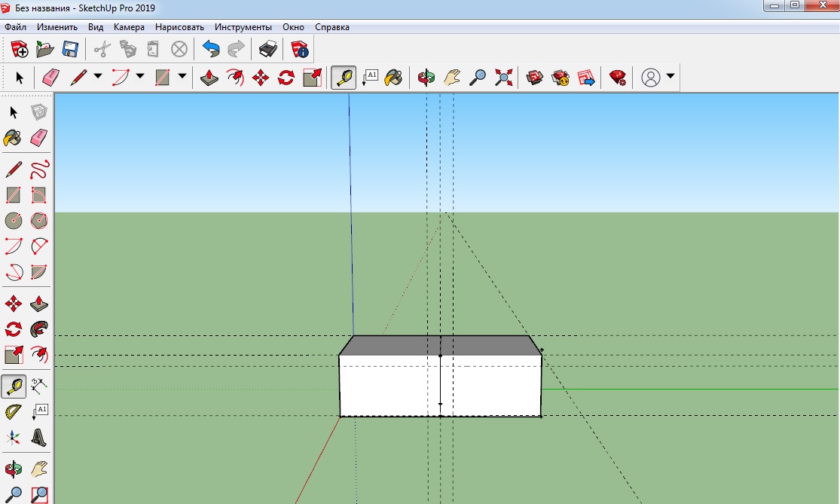
Task: Pick the Eraser tool in the top toolbar
Action: [x=51, y=78]
